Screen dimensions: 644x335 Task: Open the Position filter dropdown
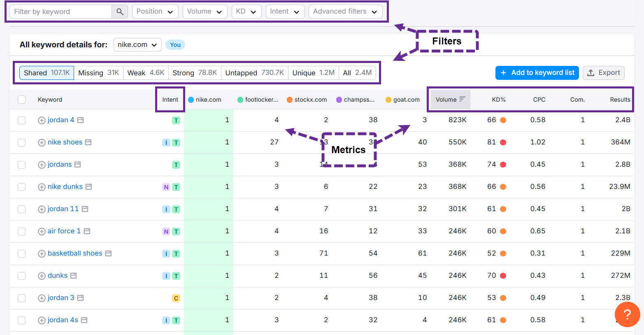155,12
